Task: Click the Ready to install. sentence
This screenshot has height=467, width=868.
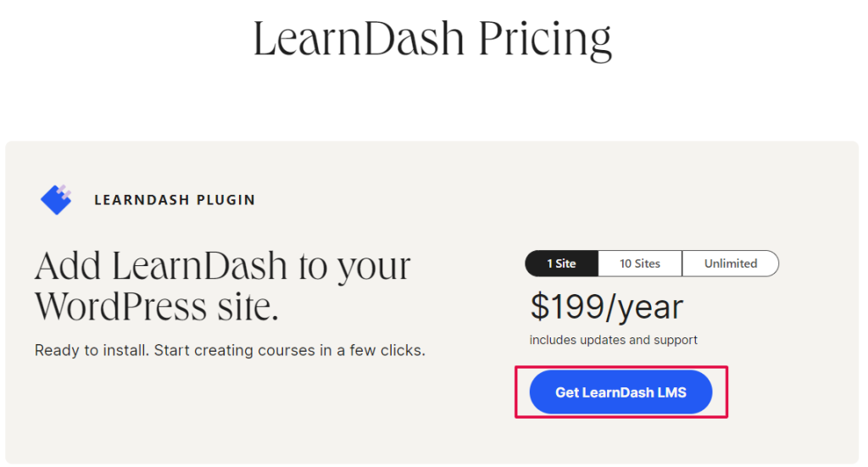Action: (92, 350)
